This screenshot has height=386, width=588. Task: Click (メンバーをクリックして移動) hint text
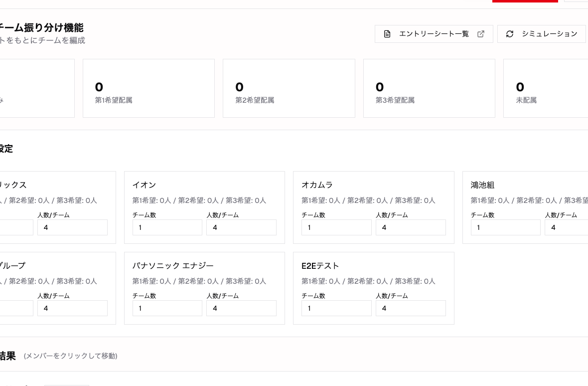click(70, 356)
